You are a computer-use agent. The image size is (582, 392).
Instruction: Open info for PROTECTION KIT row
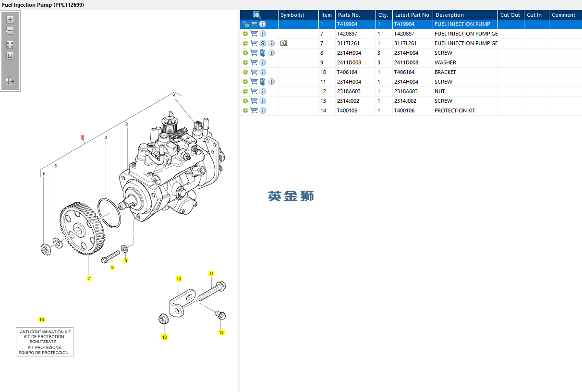pos(263,110)
